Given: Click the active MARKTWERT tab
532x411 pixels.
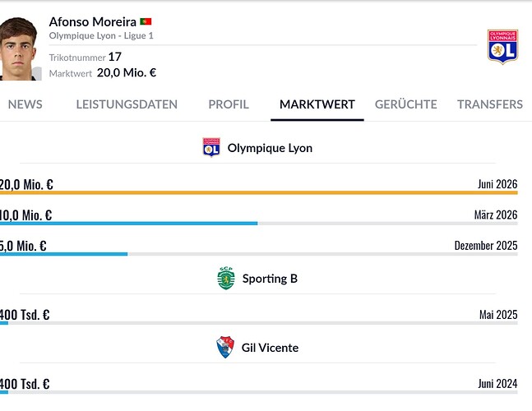Looking at the screenshot, I should pos(317,104).
